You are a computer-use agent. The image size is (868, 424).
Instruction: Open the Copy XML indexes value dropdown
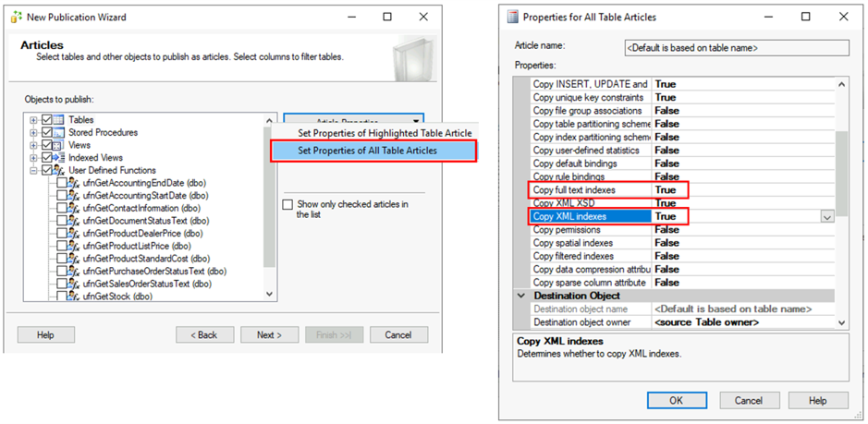(827, 217)
